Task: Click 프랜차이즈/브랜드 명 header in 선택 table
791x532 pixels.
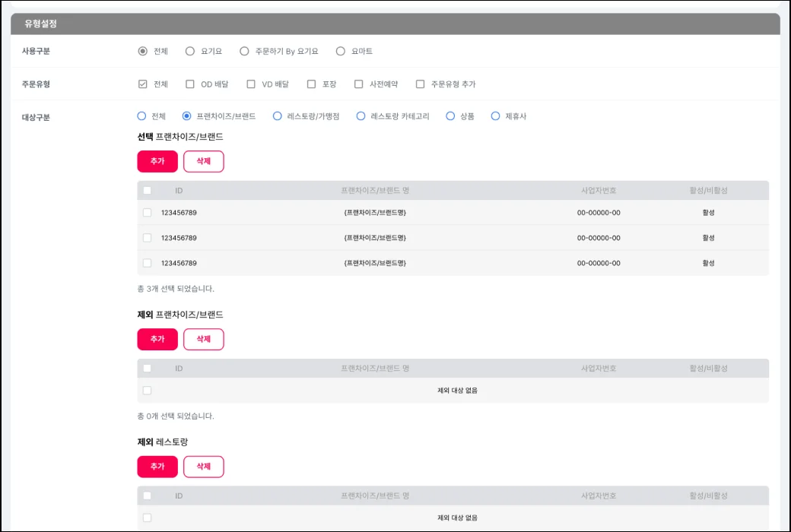Action: click(375, 191)
